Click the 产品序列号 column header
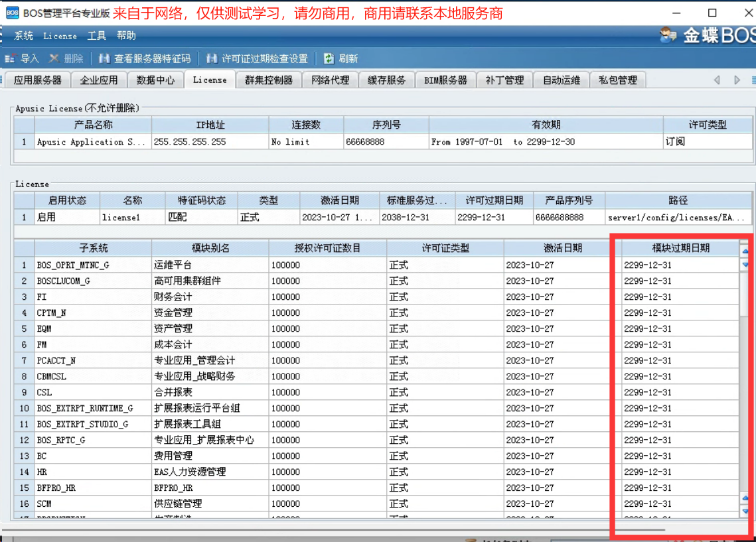This screenshot has width=756, height=542. coord(569,200)
